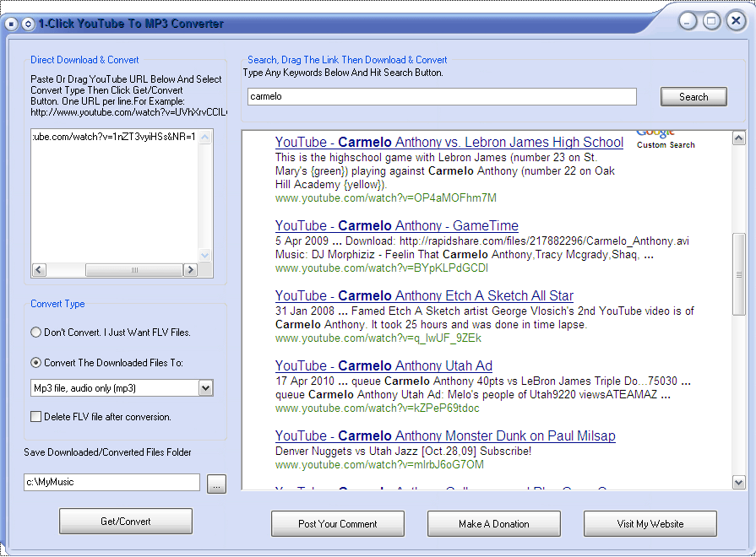This screenshot has width=756, height=557.
Task: Open the Visit My Website button
Action: pyautogui.click(x=650, y=524)
